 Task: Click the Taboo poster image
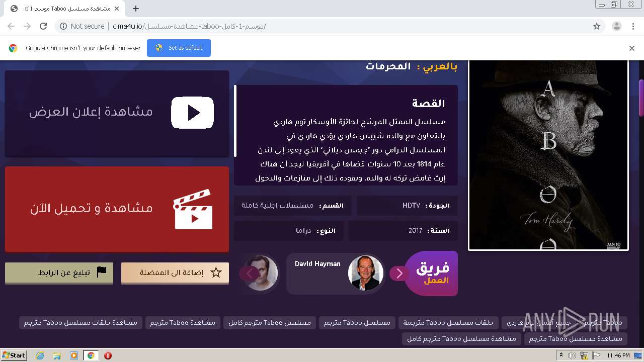[548, 155]
